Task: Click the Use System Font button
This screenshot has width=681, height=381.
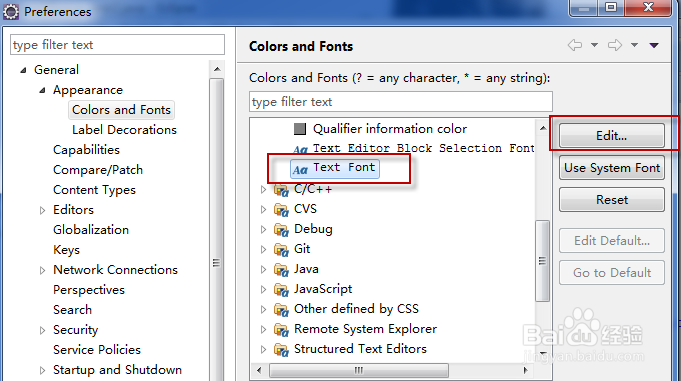Action: (x=612, y=168)
